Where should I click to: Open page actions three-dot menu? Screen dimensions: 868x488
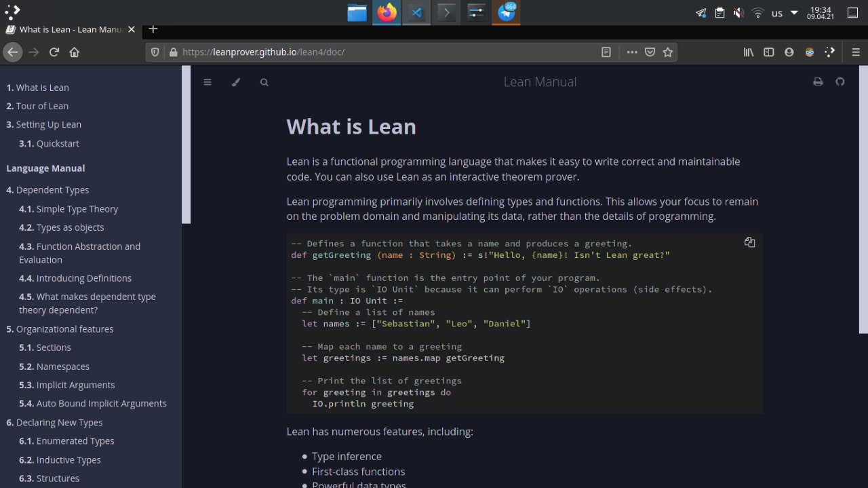(x=632, y=52)
